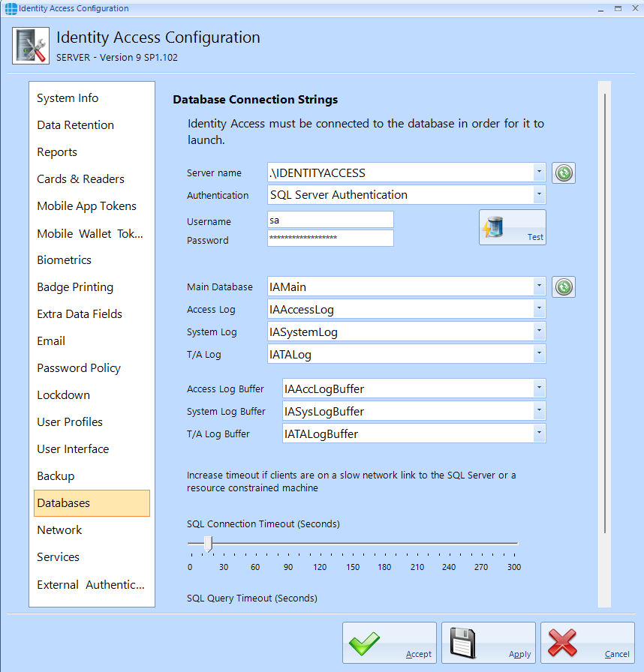Open the Authentication dropdown
Screen dimensions: 644x672
point(540,194)
